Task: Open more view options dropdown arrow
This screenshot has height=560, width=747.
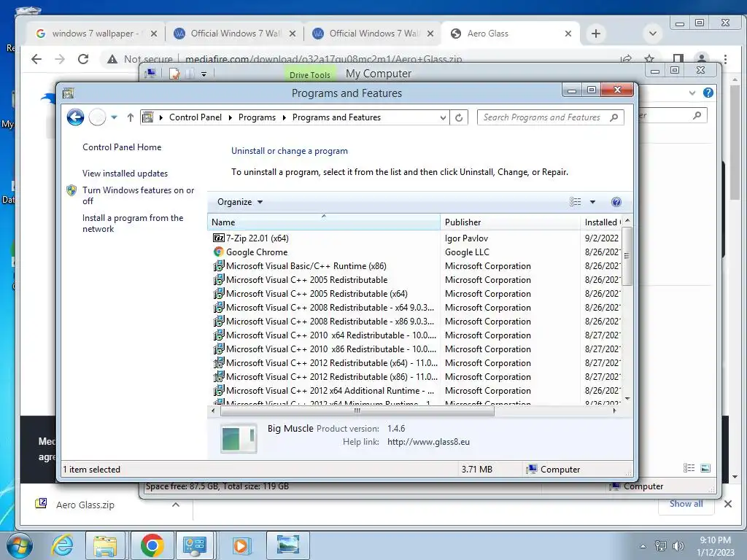Action: (592, 202)
